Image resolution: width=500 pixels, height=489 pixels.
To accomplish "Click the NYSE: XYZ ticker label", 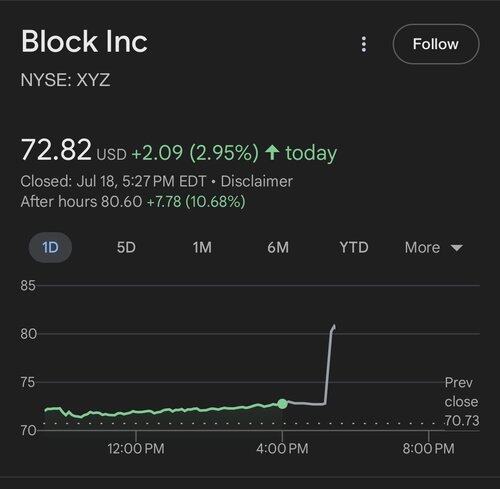I will point(65,80).
